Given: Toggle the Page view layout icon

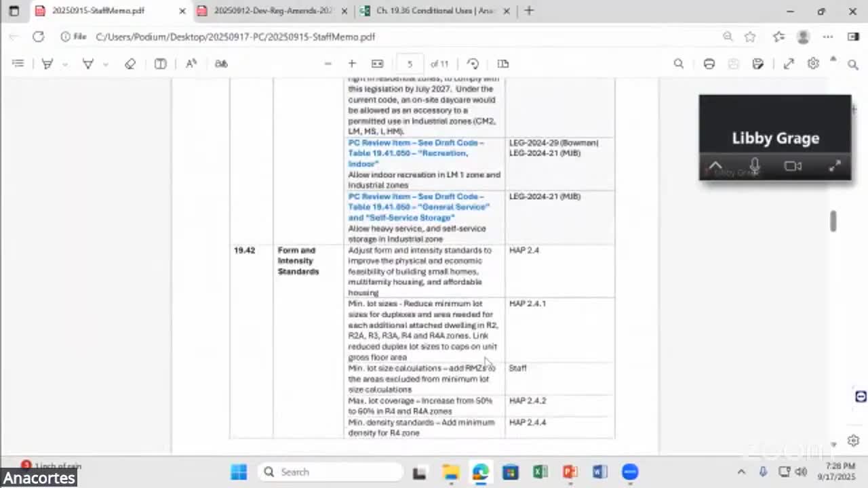Looking at the screenshot, I should pyautogui.click(x=503, y=64).
